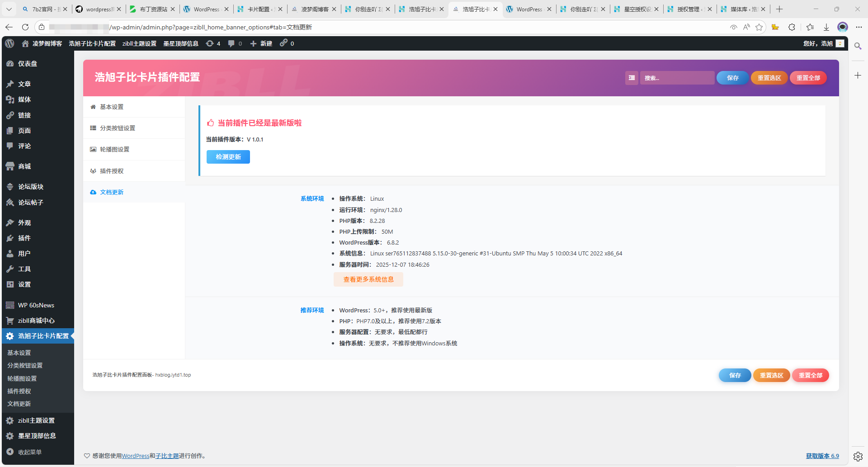Click the 搜索 search input field
Screen dimensions: 868x467
(676, 78)
